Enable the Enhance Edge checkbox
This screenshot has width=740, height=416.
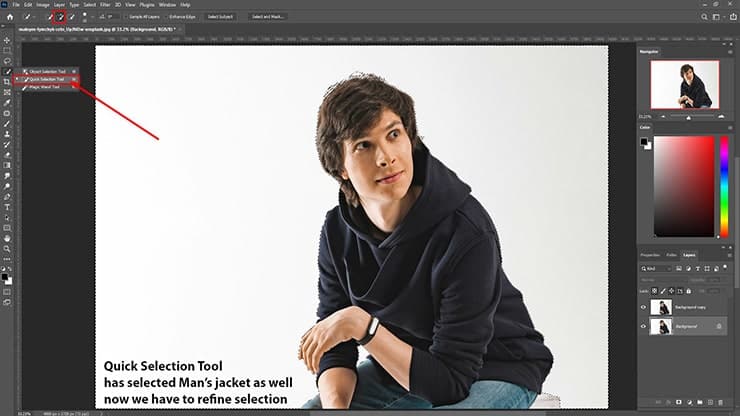(x=170, y=17)
